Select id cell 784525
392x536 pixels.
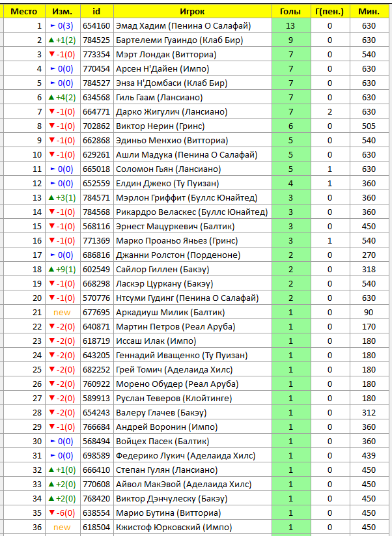[x=97, y=40]
